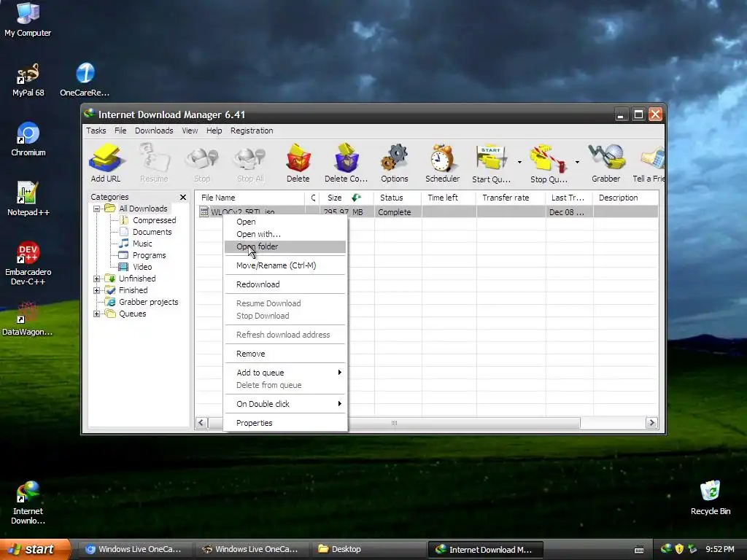Select Redownload from the context menu
This screenshot has height=560, width=747.
point(285,284)
